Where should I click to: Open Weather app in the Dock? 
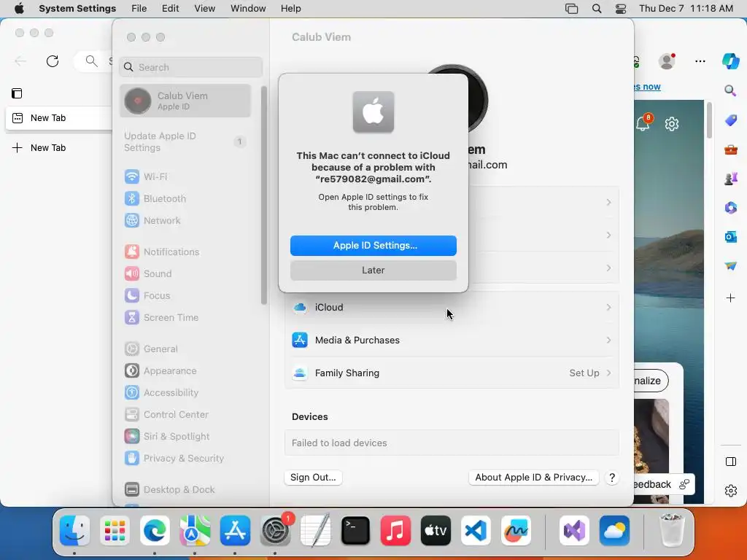point(614,531)
